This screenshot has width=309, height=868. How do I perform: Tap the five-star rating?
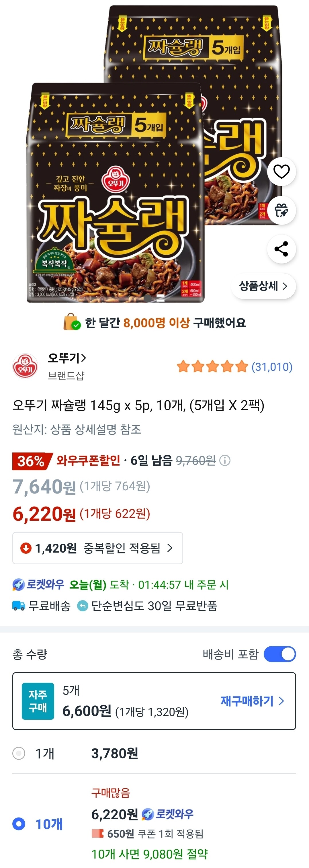(212, 366)
